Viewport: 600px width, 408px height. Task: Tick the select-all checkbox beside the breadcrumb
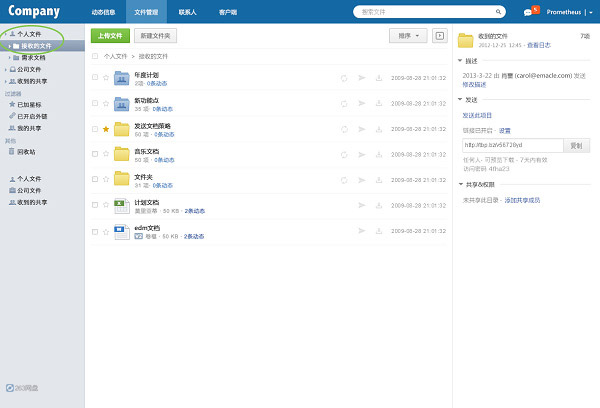(95, 56)
